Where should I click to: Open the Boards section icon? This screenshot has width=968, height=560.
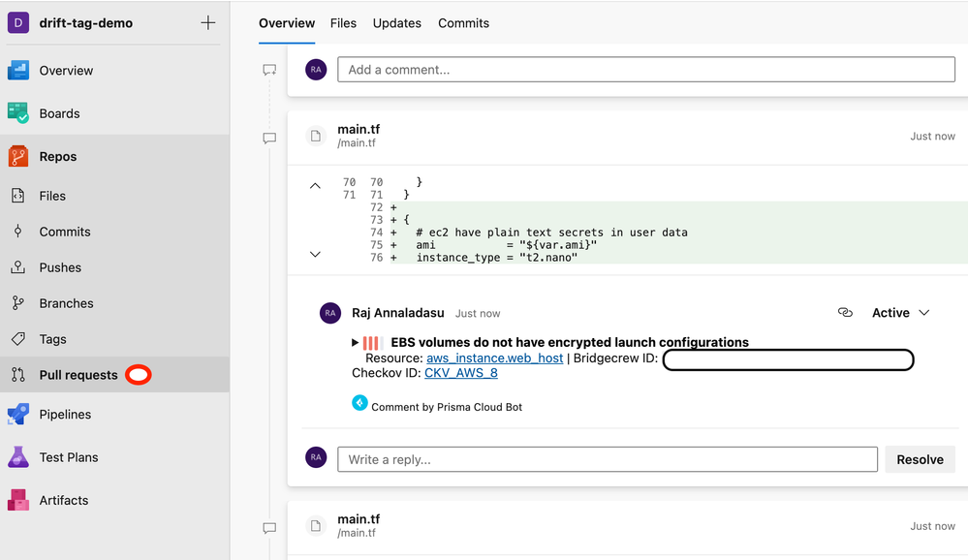pyautogui.click(x=18, y=113)
